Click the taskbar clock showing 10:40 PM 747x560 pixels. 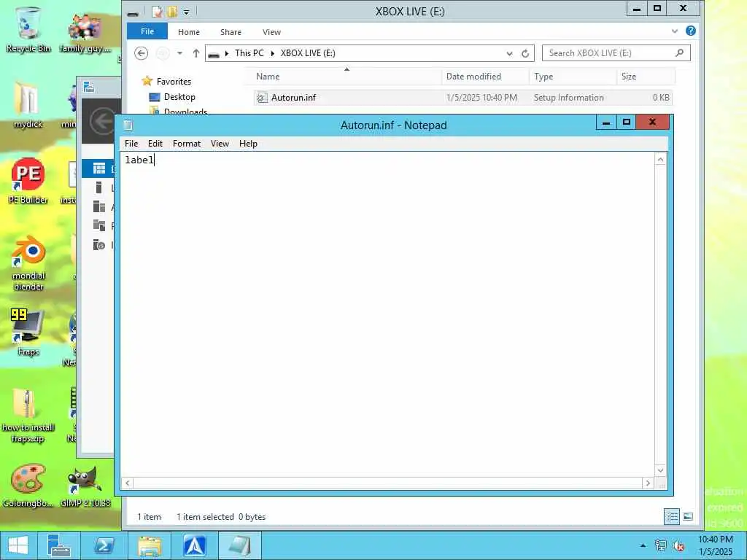point(716,545)
